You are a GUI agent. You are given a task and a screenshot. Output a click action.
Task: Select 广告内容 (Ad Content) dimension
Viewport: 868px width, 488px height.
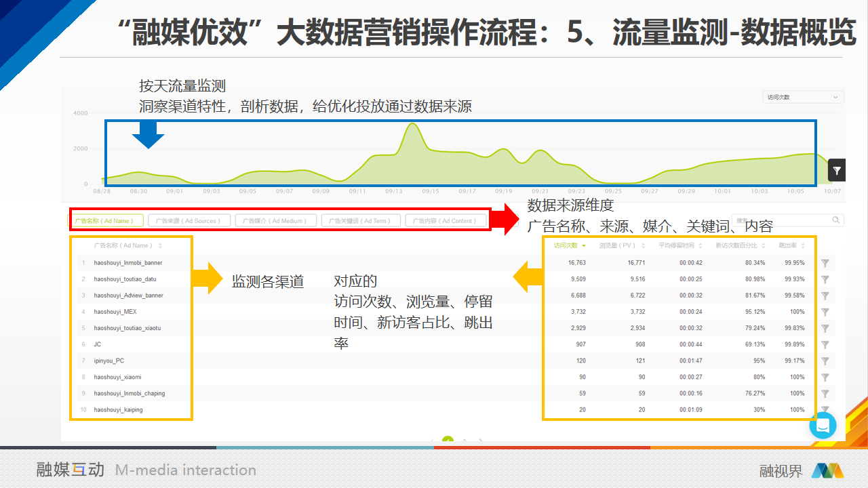point(446,220)
